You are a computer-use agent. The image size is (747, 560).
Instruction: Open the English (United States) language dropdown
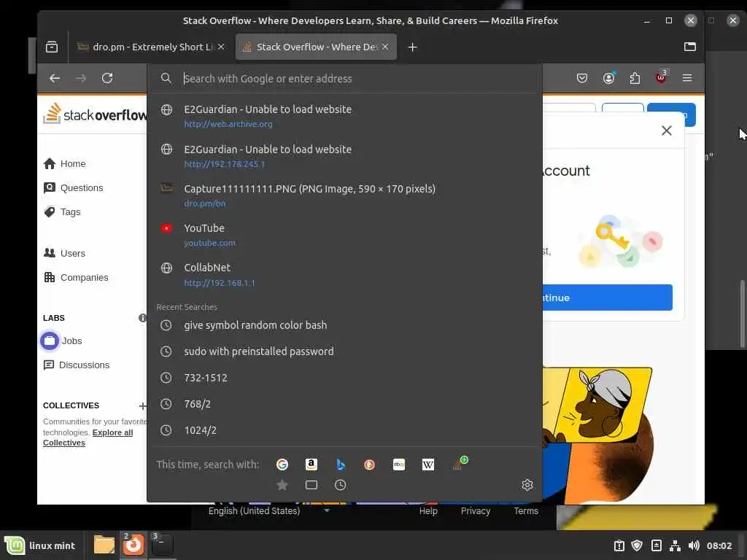point(268,511)
